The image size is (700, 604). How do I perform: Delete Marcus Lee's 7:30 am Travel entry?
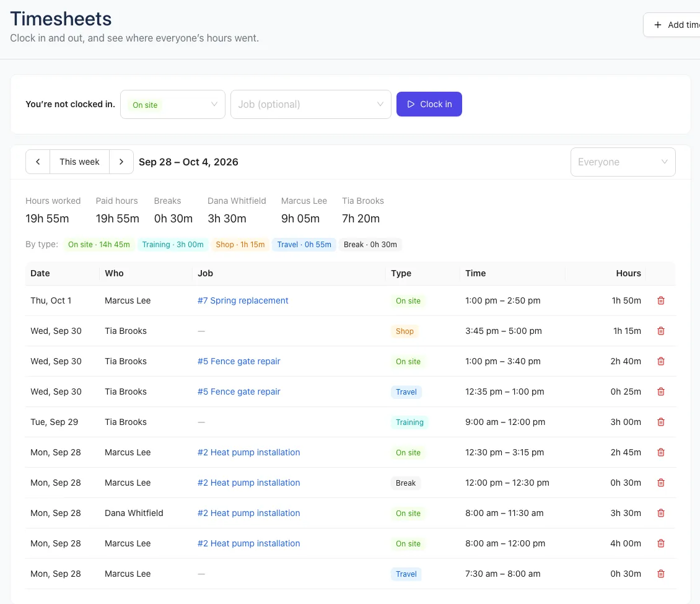click(x=661, y=574)
